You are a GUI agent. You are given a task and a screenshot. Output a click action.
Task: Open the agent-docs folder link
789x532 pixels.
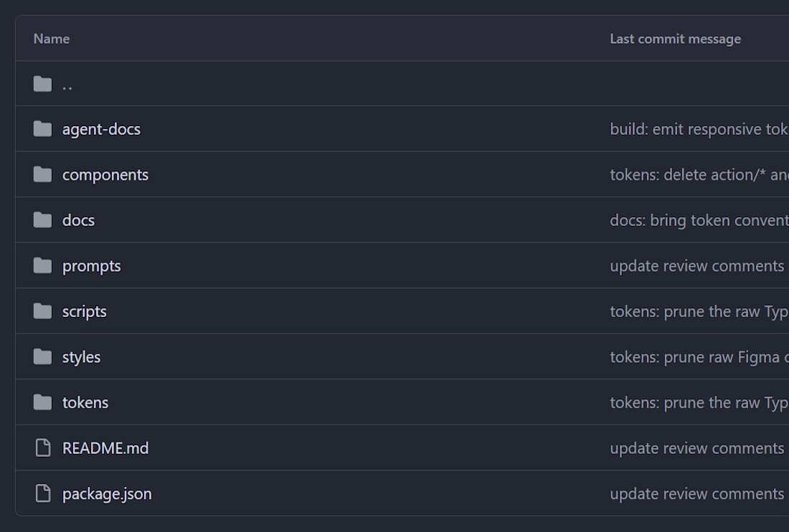point(101,130)
